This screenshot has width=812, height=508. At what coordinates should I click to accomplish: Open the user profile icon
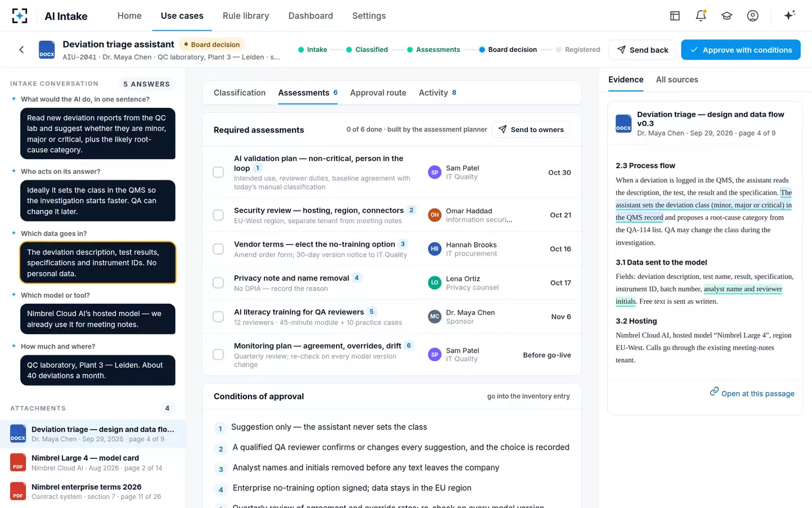point(753,16)
